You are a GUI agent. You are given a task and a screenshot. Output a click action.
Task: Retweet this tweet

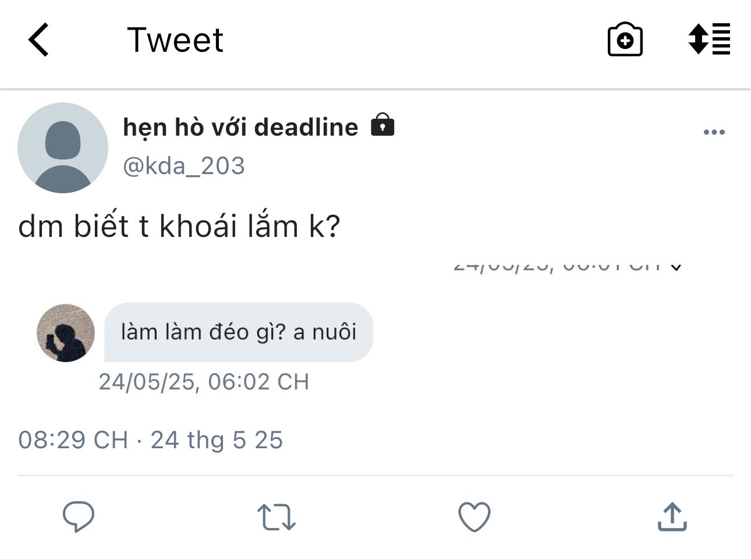(x=276, y=517)
